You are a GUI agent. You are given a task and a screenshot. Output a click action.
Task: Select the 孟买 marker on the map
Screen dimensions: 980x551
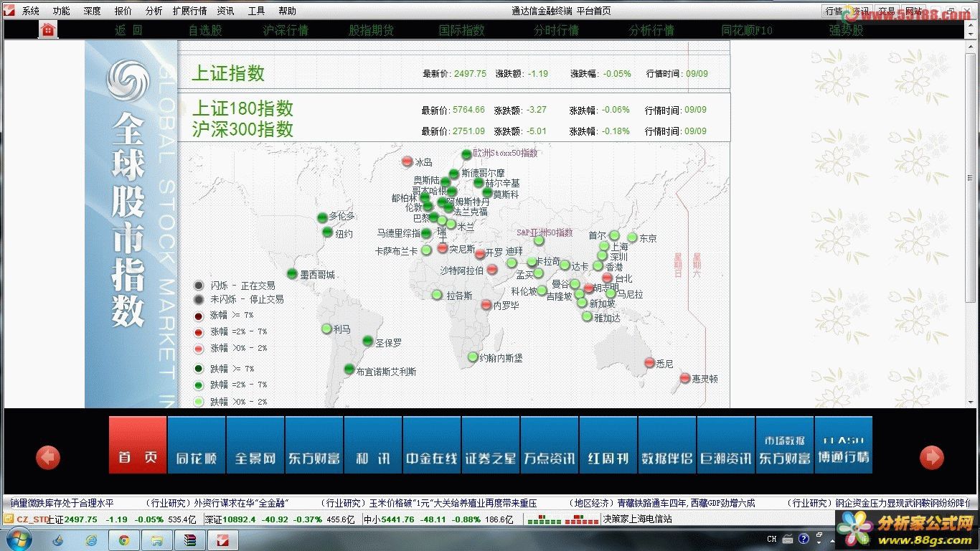[x=538, y=273]
